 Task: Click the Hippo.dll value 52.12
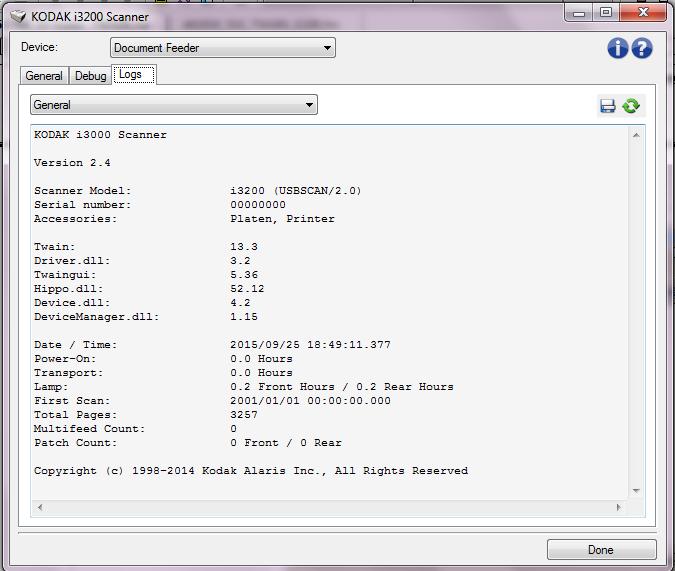click(x=247, y=289)
